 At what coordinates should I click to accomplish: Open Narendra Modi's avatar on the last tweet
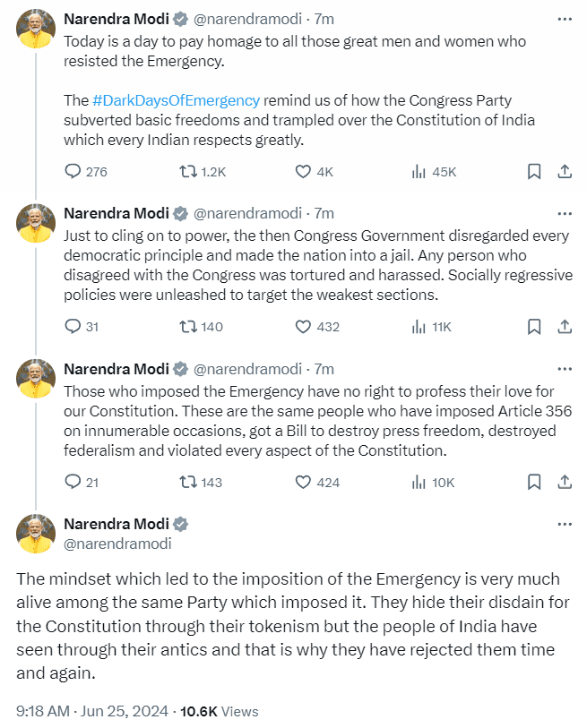coord(36,534)
